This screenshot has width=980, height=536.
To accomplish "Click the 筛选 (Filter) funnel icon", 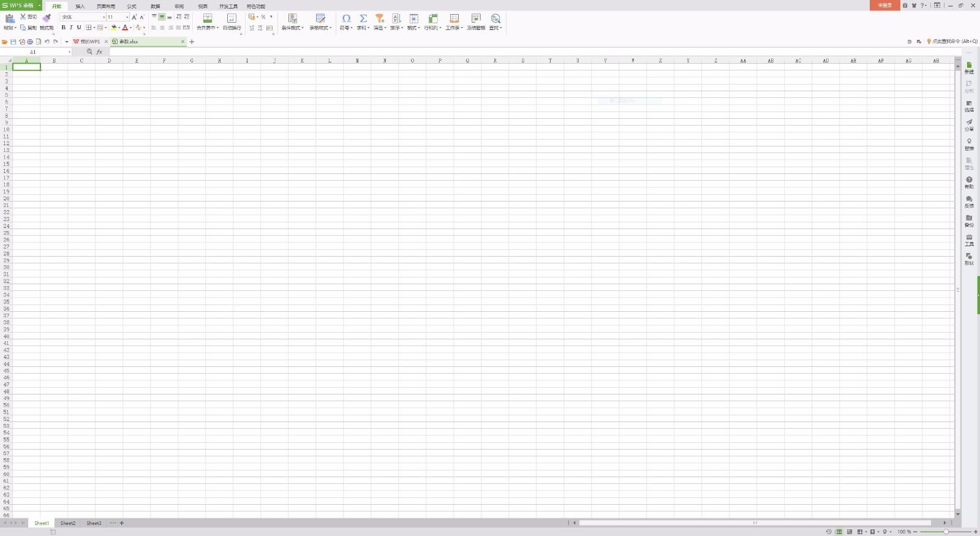I will 379,19.
